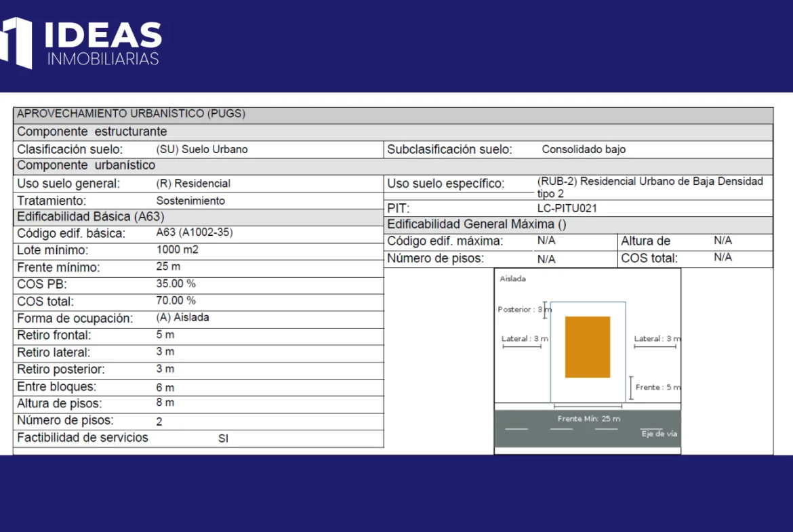Click the 'N/A' value for Número de pisos máxima
Screen dimensions: 793x532
pos(546,259)
